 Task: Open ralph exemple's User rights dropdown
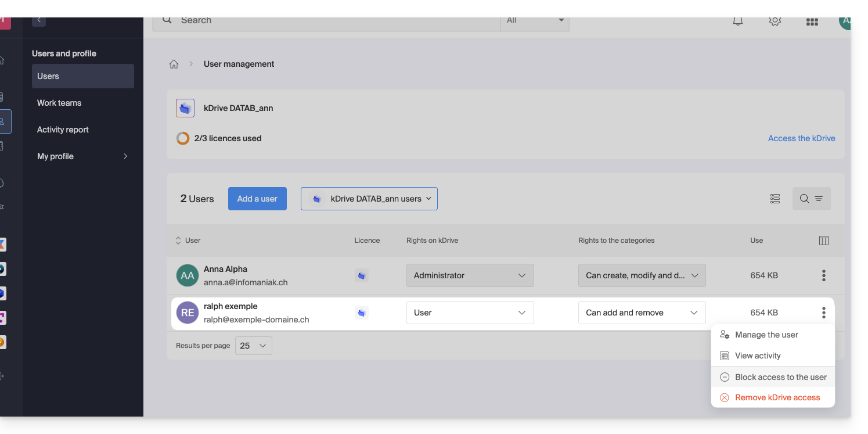(x=470, y=313)
